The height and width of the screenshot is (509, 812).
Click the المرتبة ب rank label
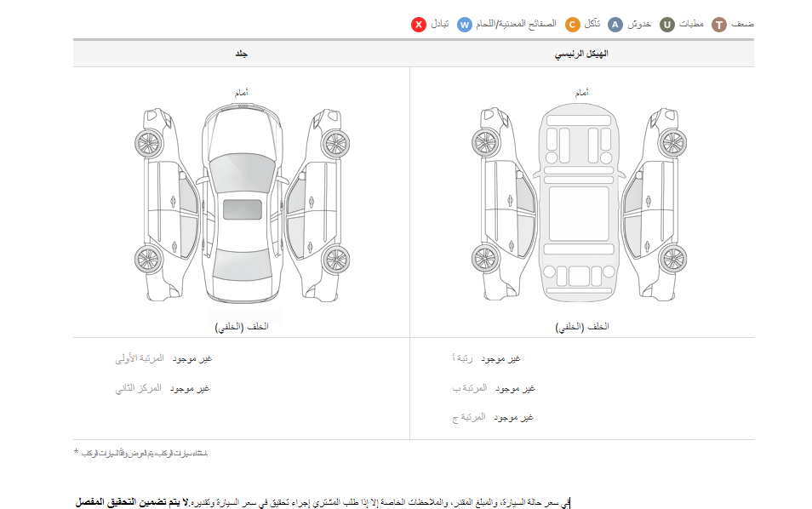tap(470, 388)
